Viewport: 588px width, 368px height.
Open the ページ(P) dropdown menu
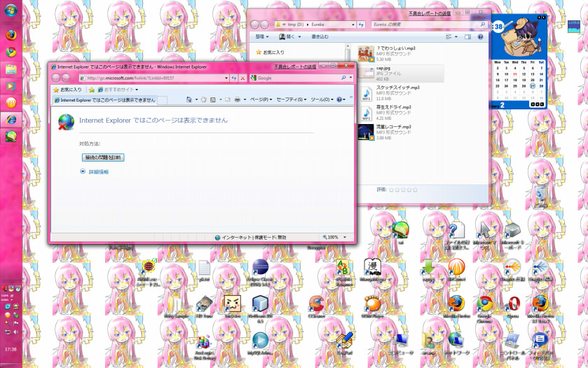pos(261,100)
